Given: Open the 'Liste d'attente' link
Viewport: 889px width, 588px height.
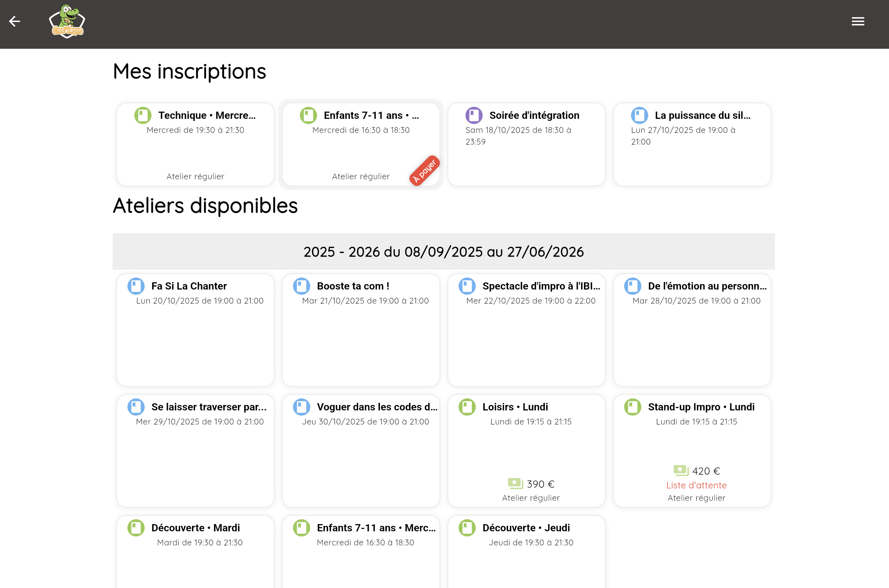Looking at the screenshot, I should pyautogui.click(x=696, y=485).
